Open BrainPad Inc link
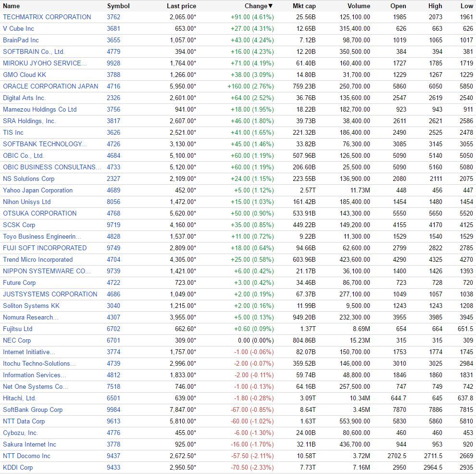 (21, 40)
